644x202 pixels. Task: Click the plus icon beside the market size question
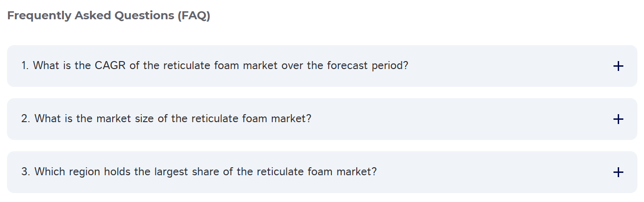point(618,119)
